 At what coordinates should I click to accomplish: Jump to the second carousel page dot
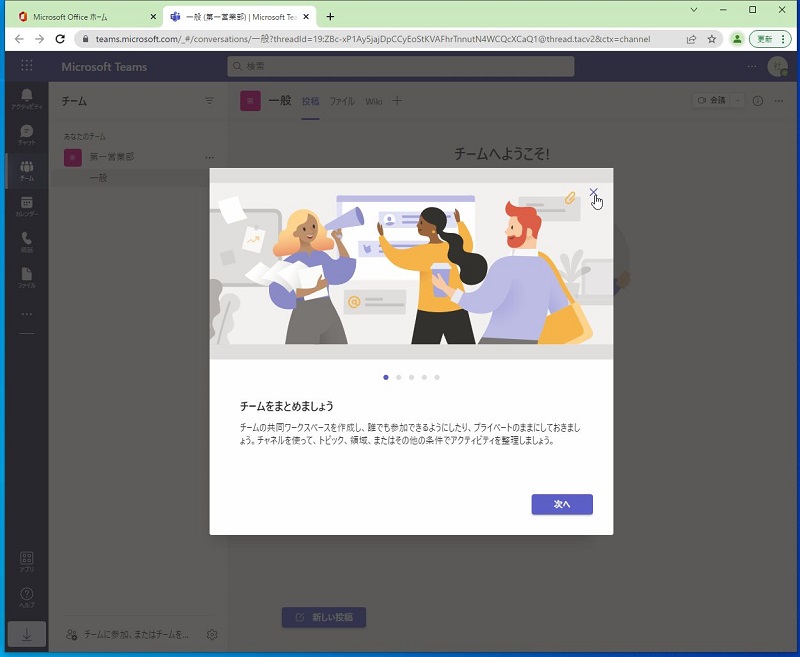coord(398,377)
